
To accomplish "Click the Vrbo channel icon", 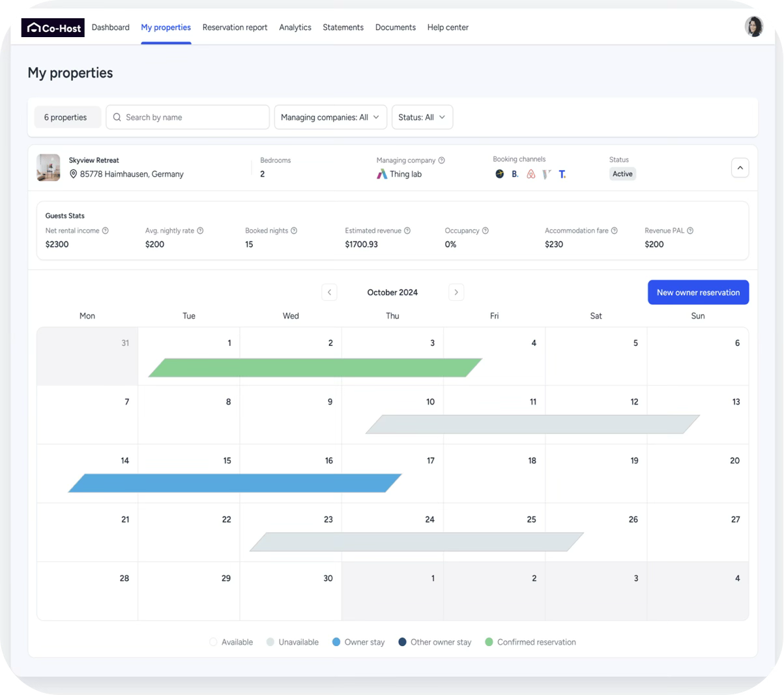I will coord(547,174).
